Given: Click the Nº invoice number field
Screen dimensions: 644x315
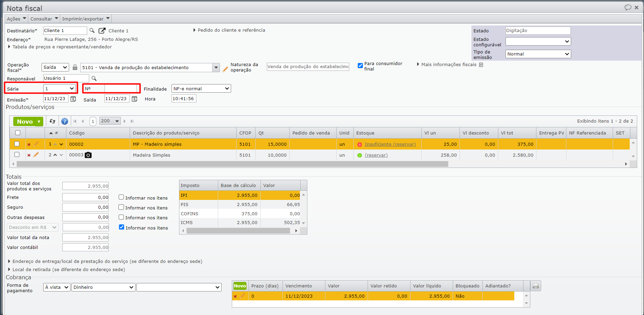Looking at the screenshot, I should [120, 89].
